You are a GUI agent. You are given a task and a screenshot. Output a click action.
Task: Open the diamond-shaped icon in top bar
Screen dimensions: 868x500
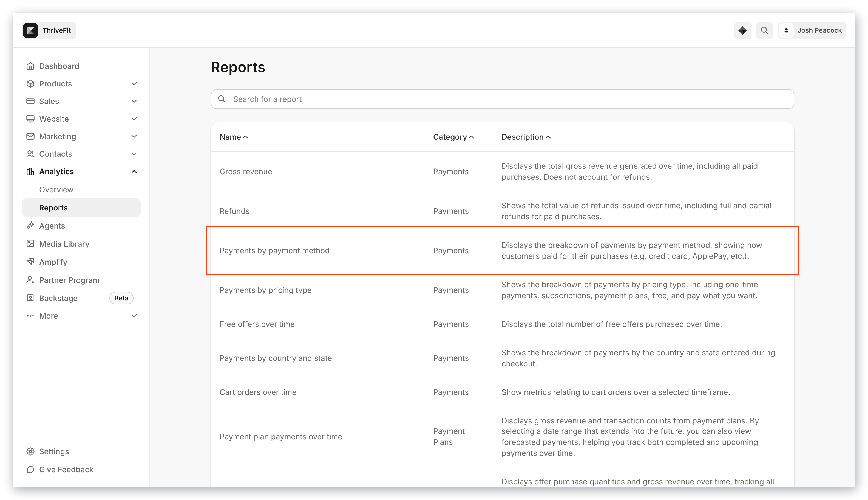point(742,30)
